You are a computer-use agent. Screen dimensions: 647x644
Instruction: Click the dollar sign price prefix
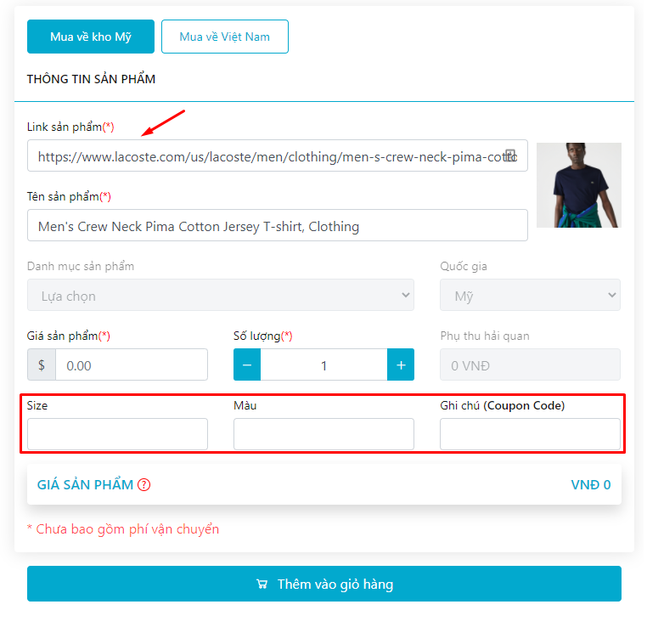(42, 365)
